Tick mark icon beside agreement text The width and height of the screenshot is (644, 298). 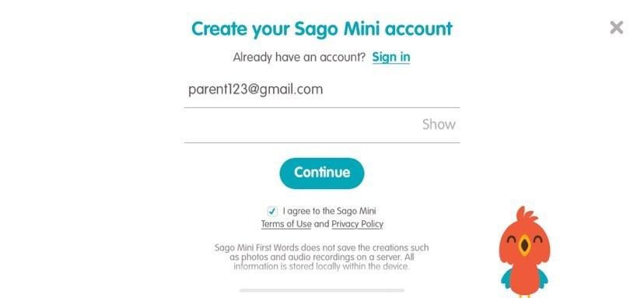coord(272,212)
